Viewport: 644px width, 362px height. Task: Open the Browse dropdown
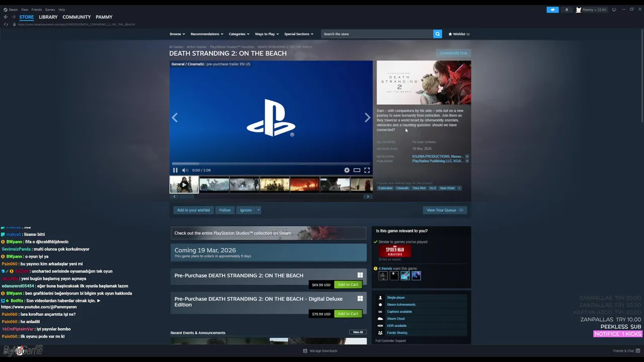[x=177, y=34]
